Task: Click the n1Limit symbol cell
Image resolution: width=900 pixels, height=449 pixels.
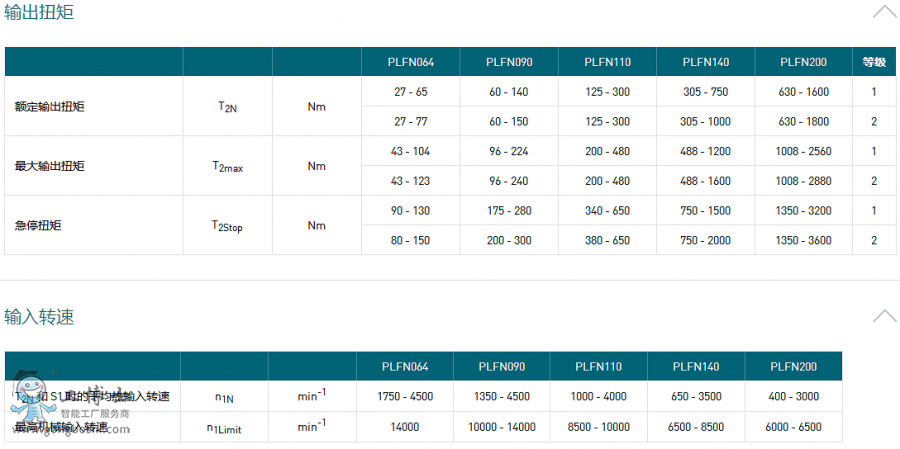Action: point(224,427)
